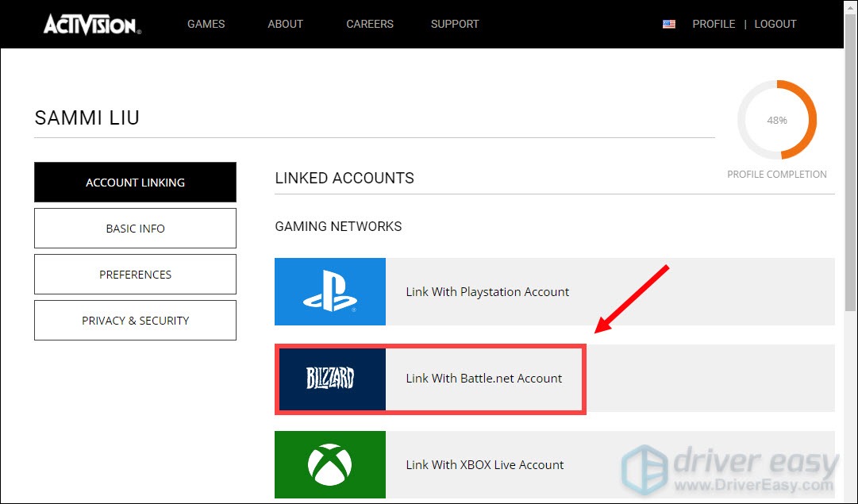This screenshot has width=858, height=504.
Task: Go to CAREERS page
Action: click(370, 24)
